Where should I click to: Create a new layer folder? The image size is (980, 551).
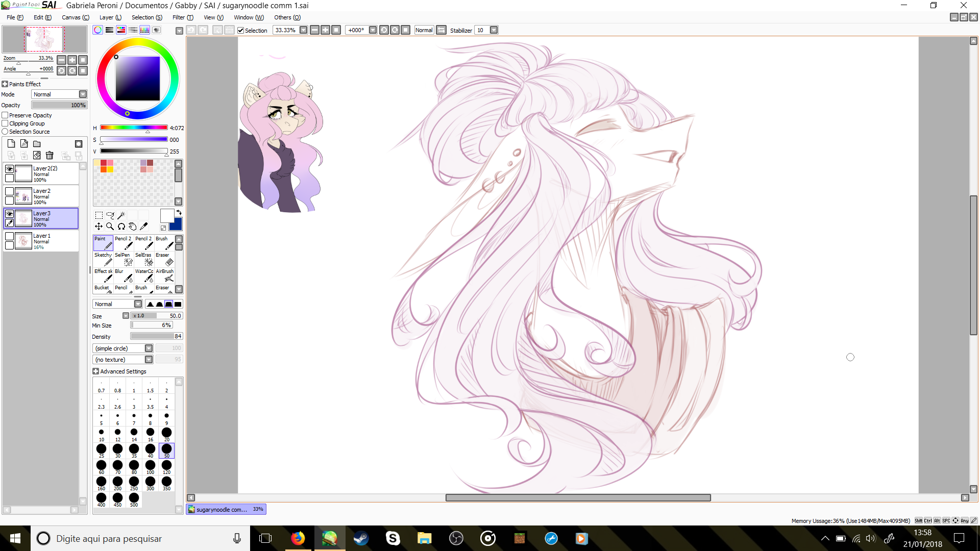(x=37, y=144)
